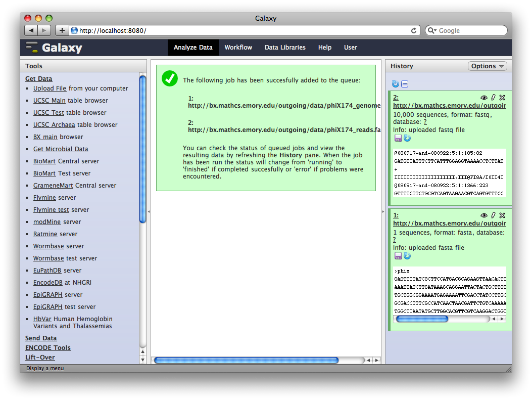The width and height of the screenshot is (532, 400).
Task: Click the Tools panel vertical scrollbar thumb
Action: [x=143, y=149]
